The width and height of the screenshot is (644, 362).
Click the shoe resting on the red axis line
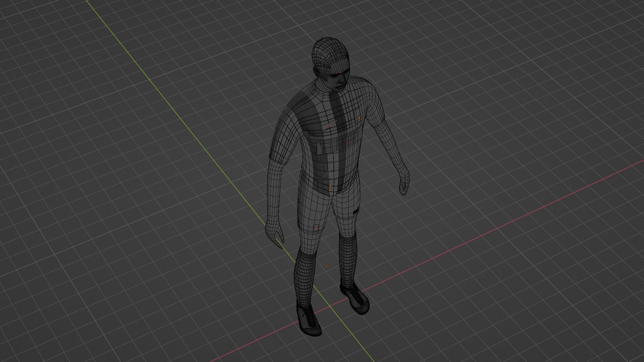355,298
